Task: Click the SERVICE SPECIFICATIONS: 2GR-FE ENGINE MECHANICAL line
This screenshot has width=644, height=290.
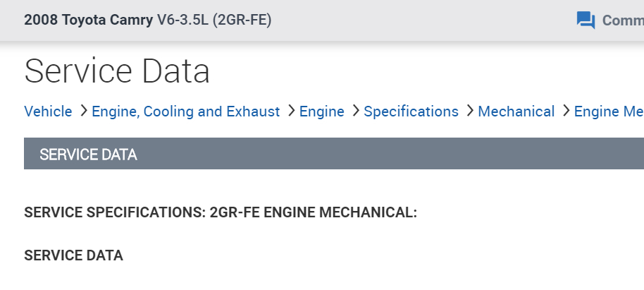Action: click(221, 212)
